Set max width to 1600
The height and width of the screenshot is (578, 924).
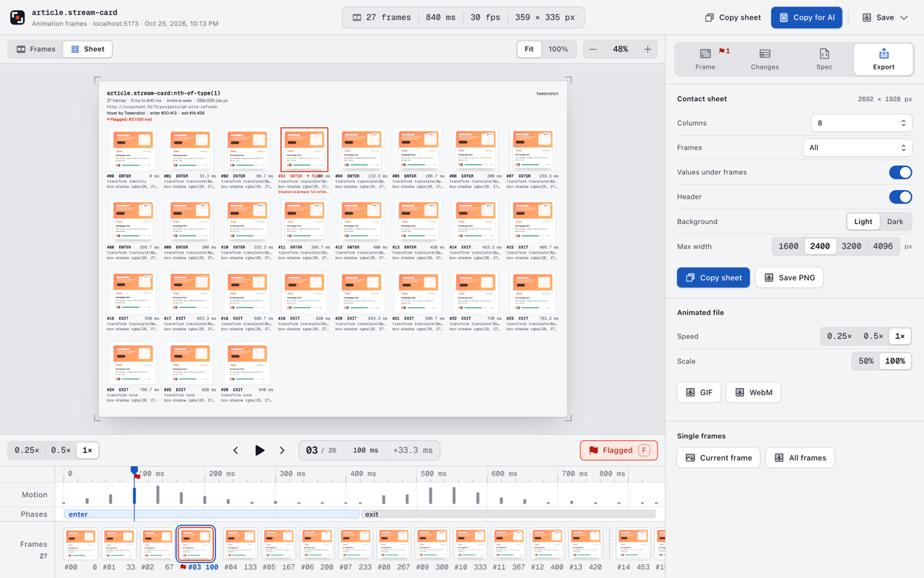coord(788,246)
